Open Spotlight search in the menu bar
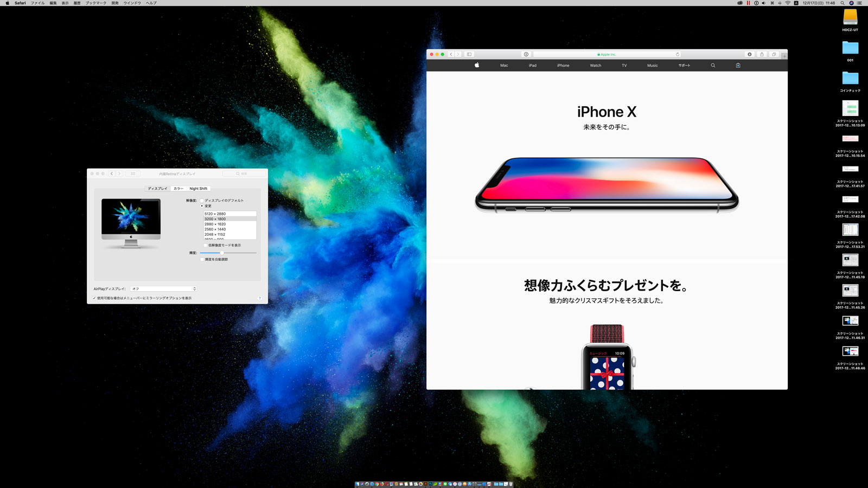 pos(843,3)
